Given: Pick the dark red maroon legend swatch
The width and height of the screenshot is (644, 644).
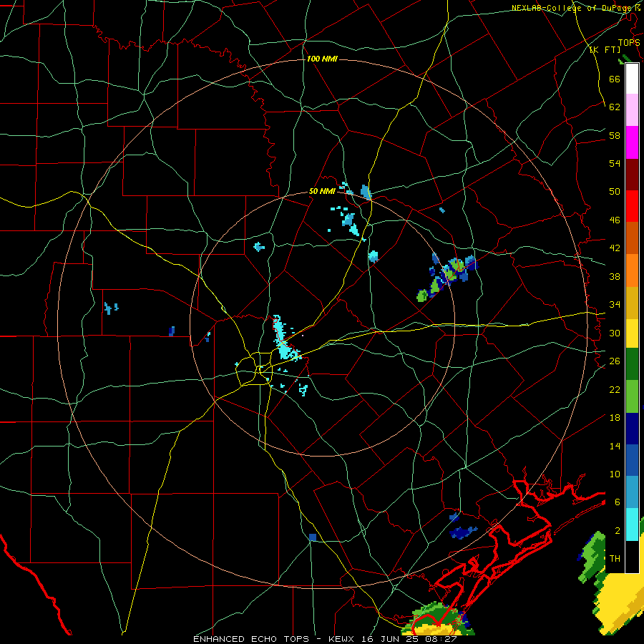Looking at the screenshot, I should tap(632, 175).
